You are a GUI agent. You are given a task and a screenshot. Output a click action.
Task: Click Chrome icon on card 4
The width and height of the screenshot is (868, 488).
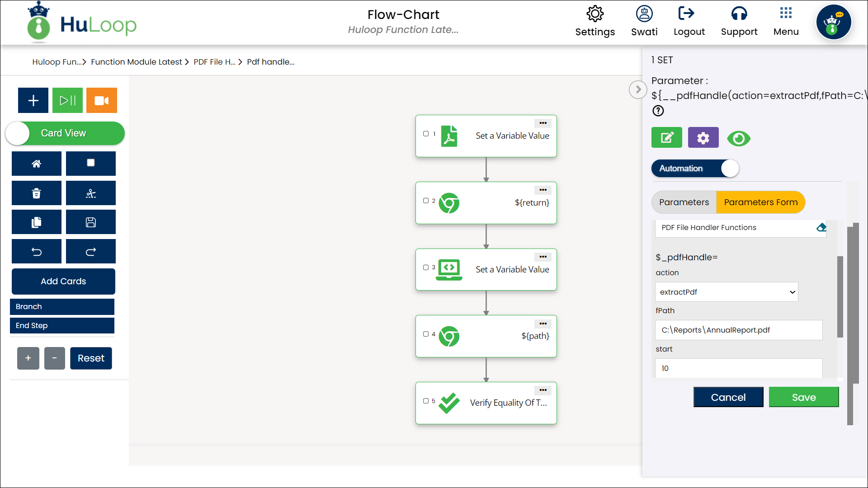[x=449, y=337]
